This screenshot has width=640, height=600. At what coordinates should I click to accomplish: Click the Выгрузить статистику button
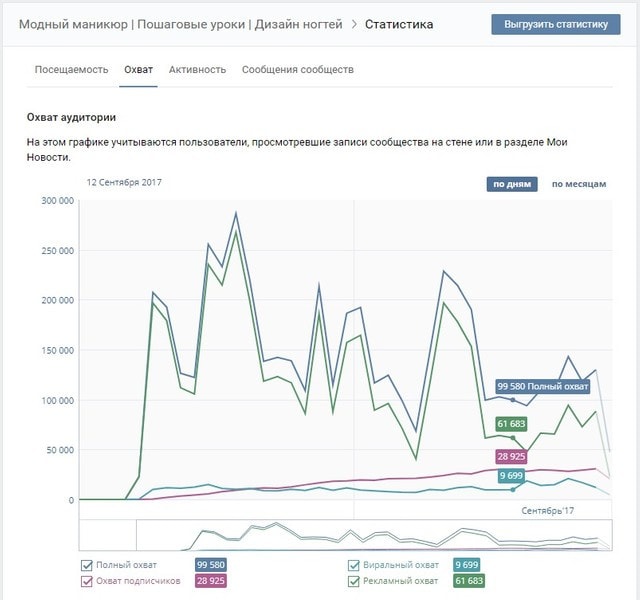coord(556,24)
